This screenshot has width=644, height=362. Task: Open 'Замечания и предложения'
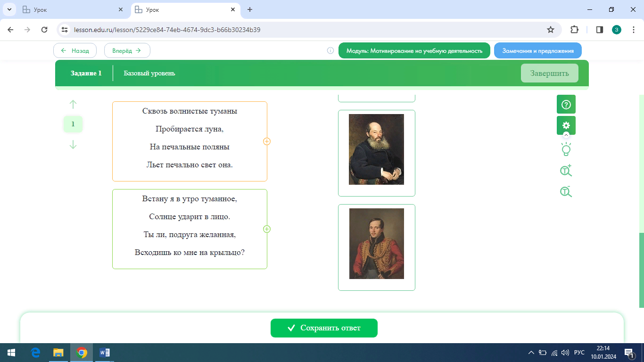(x=538, y=51)
